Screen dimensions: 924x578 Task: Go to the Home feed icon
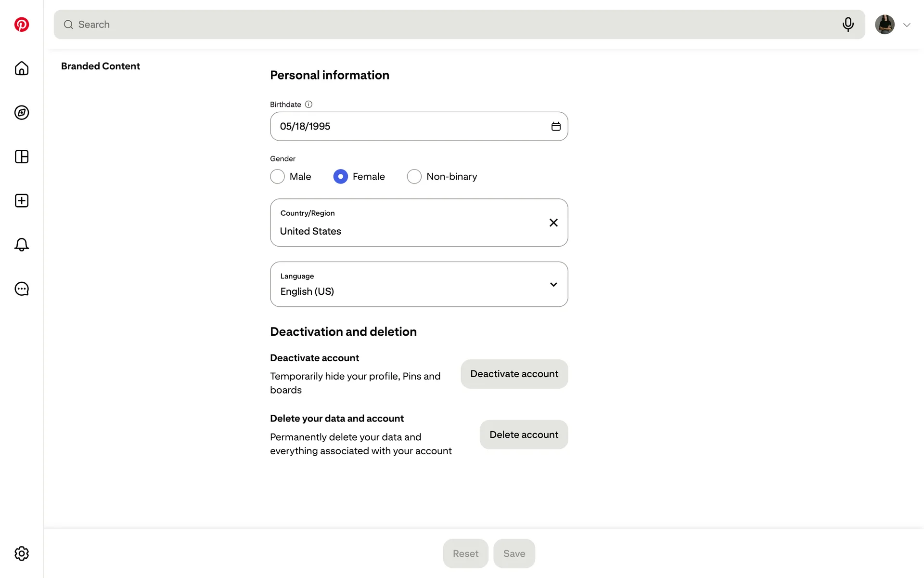[x=22, y=68]
